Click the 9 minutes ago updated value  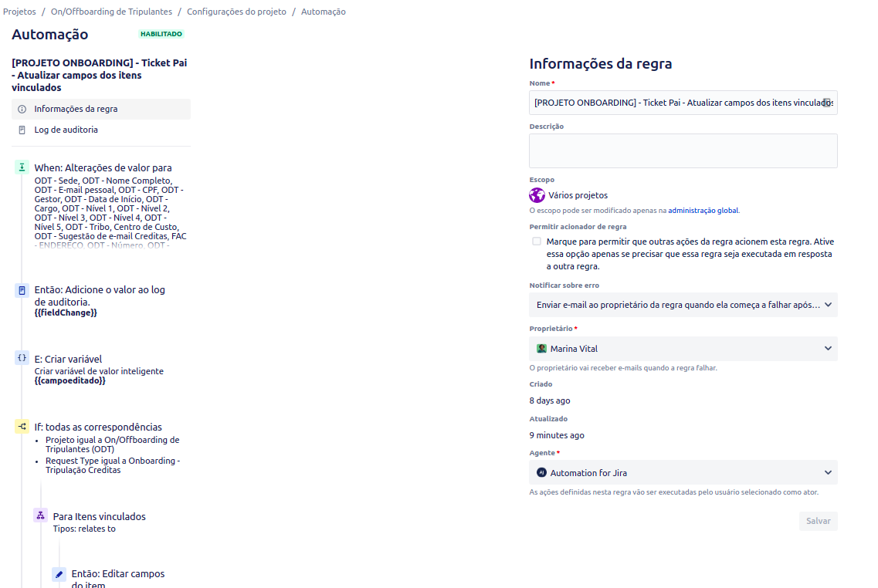557,435
